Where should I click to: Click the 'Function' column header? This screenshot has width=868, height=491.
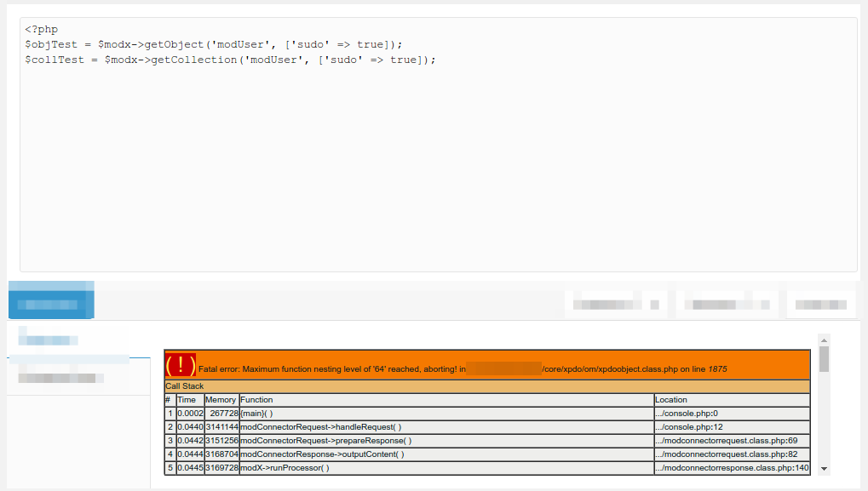point(446,400)
